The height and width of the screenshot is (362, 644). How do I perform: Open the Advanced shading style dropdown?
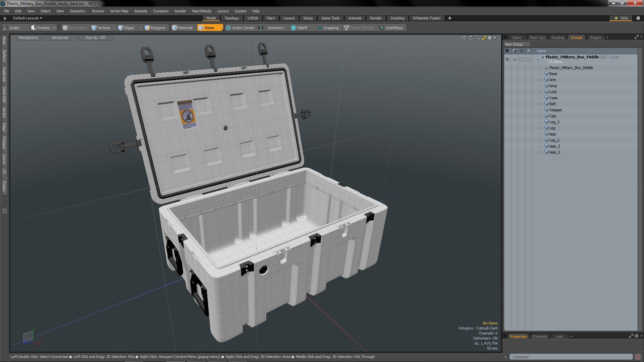60,38
